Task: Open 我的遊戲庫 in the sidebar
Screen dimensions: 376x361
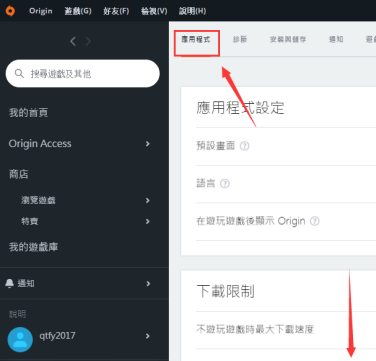Action: click(x=33, y=247)
